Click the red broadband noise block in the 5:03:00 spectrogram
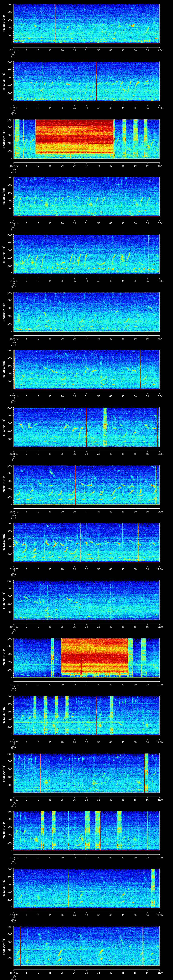Screen dimensions: 173x980 coord(75,137)
